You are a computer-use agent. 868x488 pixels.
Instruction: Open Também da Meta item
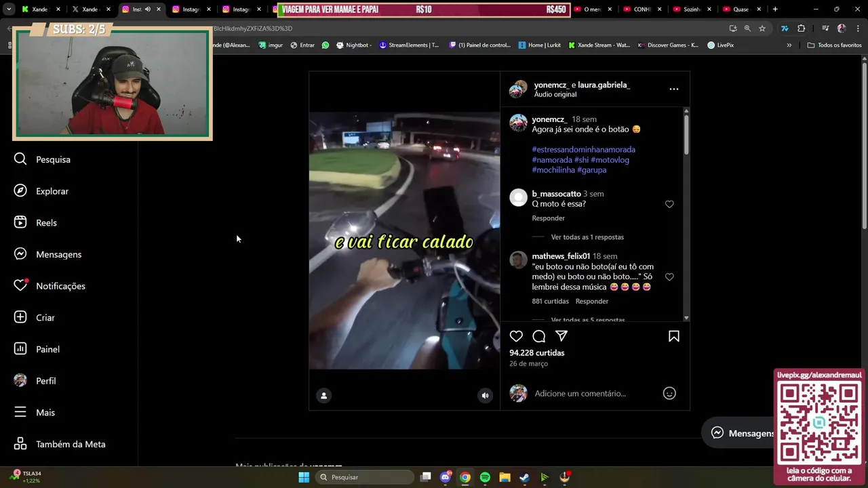click(x=60, y=444)
